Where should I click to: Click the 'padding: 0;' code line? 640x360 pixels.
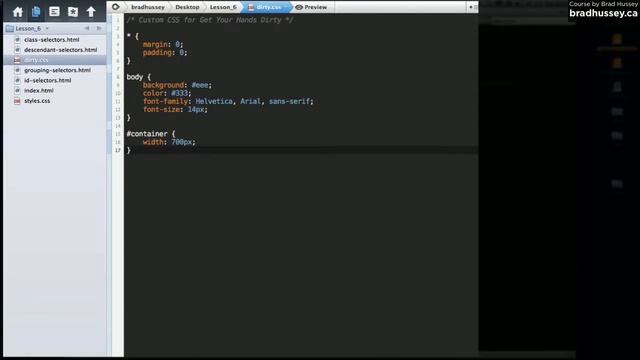pos(165,52)
